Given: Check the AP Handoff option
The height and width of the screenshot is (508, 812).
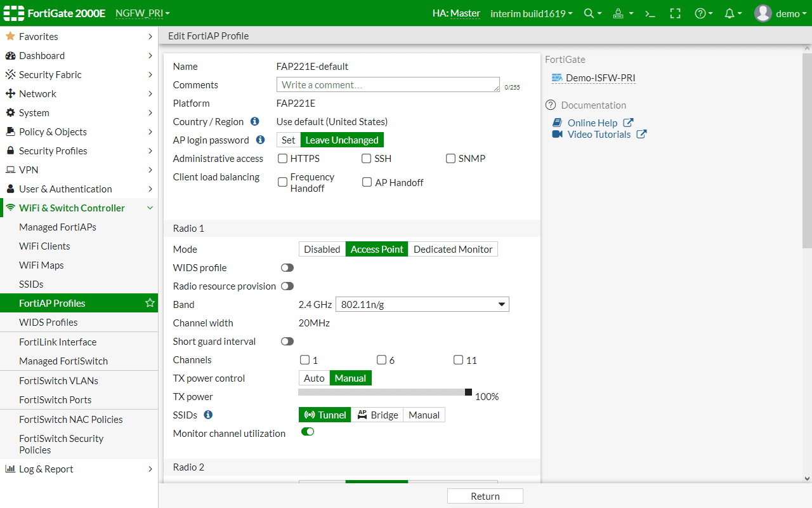Looking at the screenshot, I should click(x=367, y=182).
